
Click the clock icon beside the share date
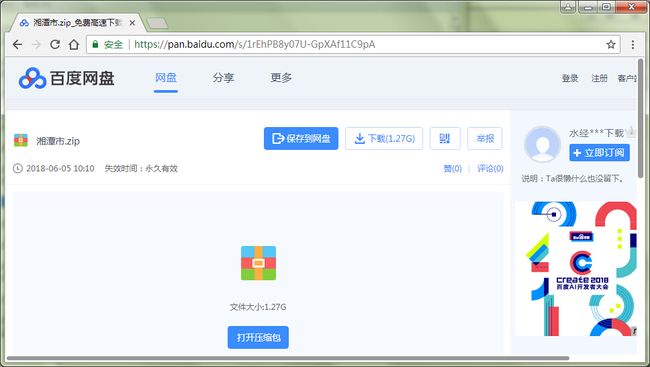click(x=17, y=168)
